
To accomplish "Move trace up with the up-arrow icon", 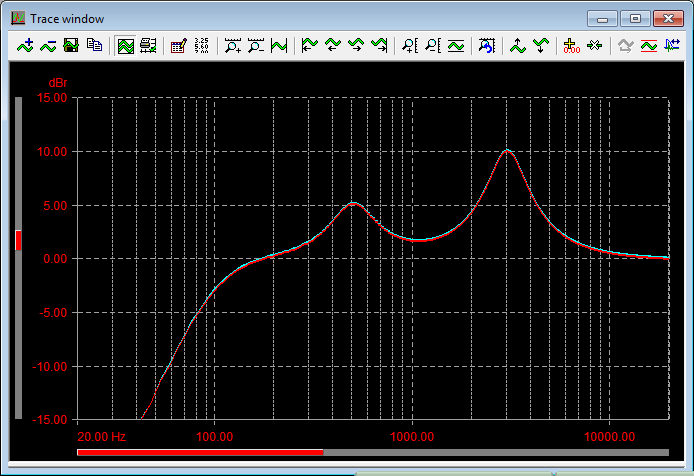I will [x=517, y=45].
